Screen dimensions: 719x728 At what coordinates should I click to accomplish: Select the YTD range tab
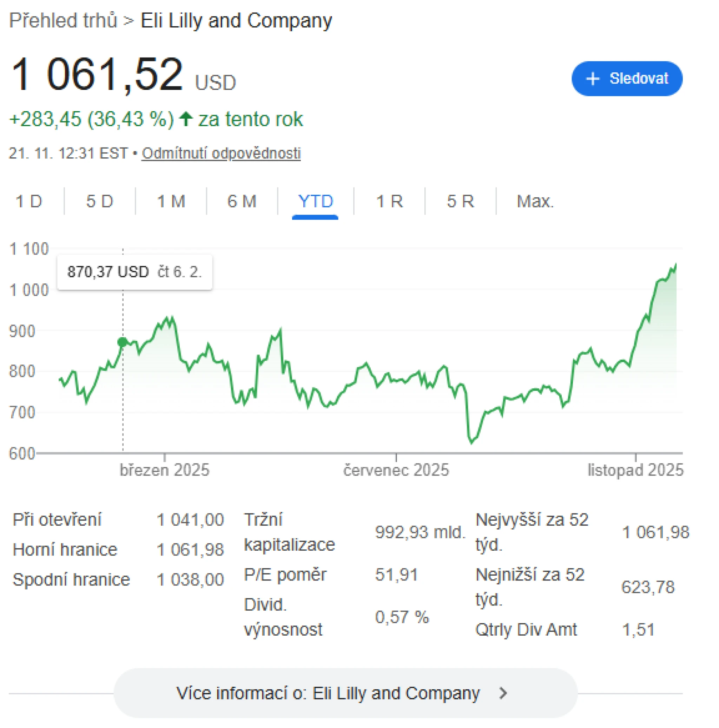[315, 201]
